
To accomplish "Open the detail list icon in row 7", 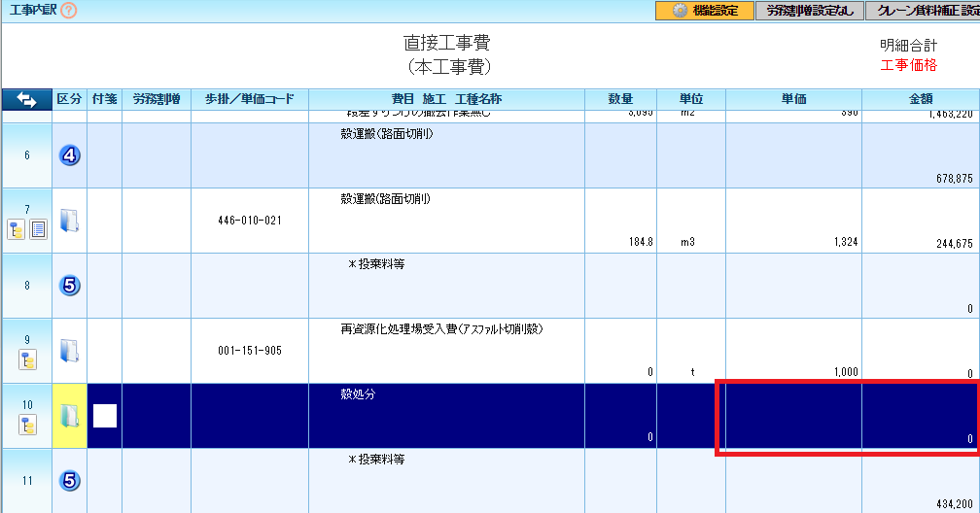I will [x=38, y=230].
